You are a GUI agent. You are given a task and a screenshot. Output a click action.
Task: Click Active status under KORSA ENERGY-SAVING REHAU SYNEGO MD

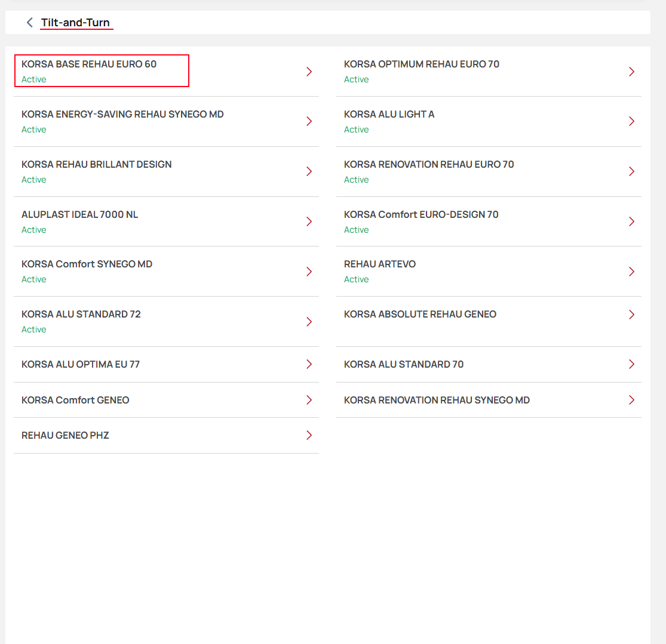[x=34, y=130]
